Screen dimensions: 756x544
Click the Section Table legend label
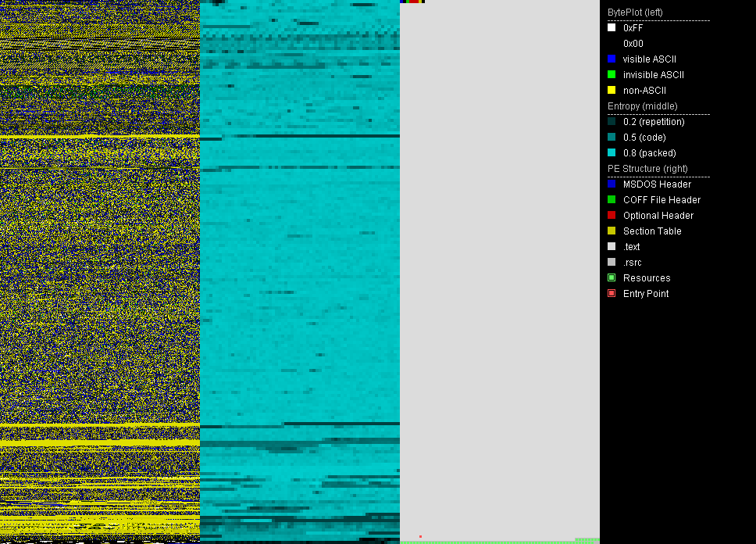coord(652,231)
